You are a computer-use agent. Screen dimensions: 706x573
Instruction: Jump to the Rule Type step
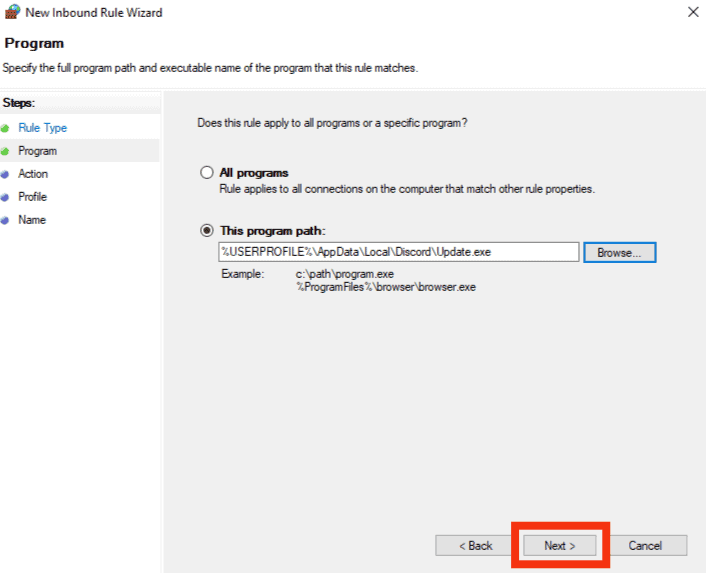click(42, 128)
